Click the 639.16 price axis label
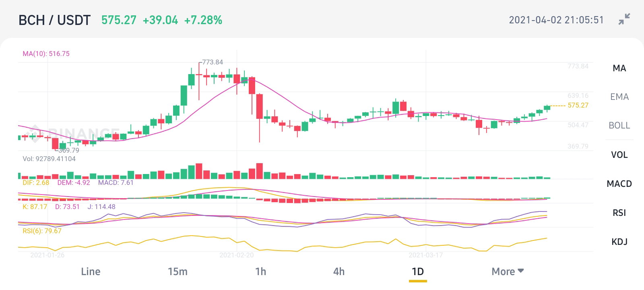Image resolution: width=644 pixels, height=290 pixels. pos(578,95)
